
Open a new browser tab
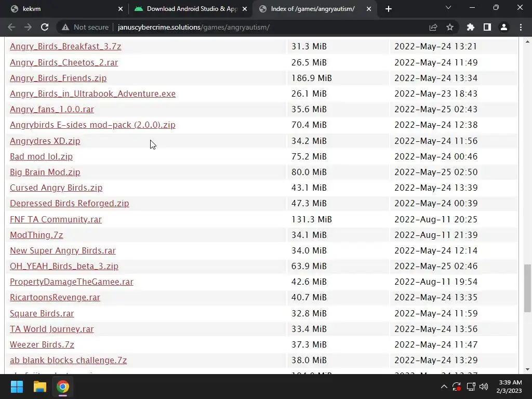[389, 9]
